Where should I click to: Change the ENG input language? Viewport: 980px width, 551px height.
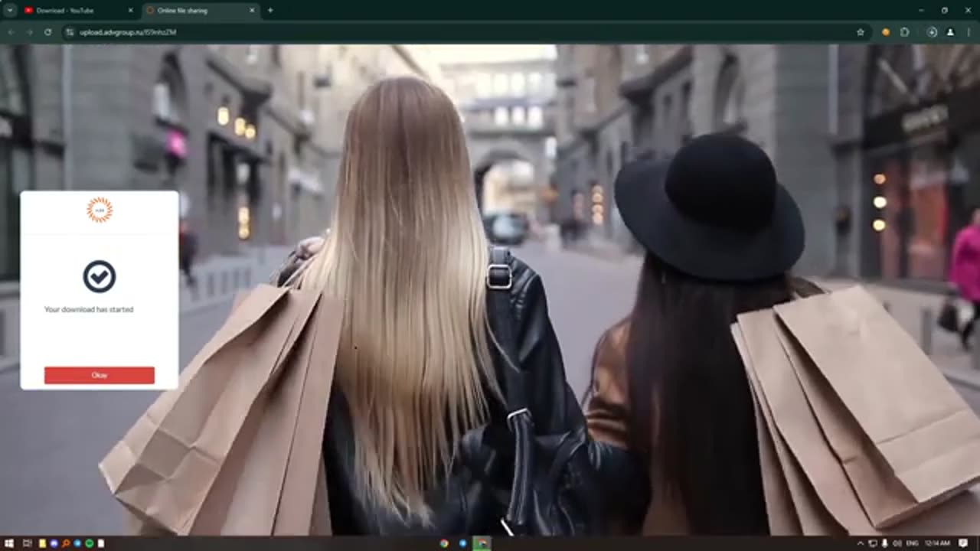pyautogui.click(x=913, y=543)
